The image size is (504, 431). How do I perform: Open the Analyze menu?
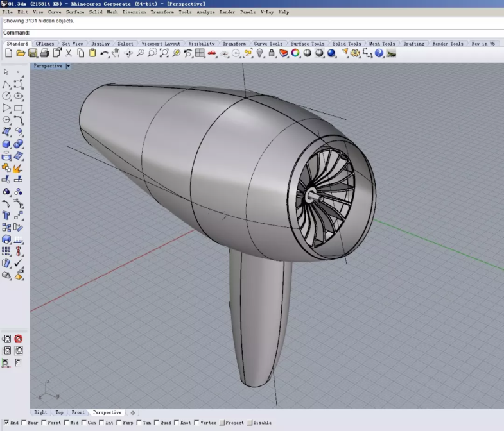(205, 12)
